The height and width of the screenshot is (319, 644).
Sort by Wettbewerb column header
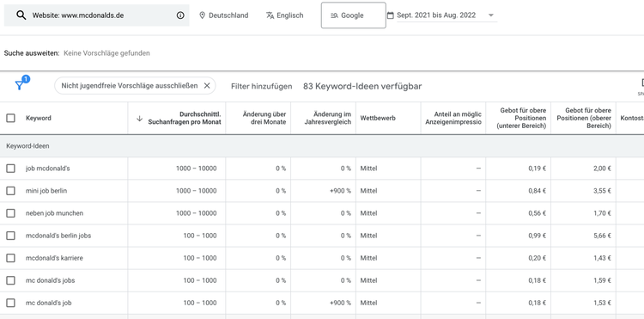[378, 119]
